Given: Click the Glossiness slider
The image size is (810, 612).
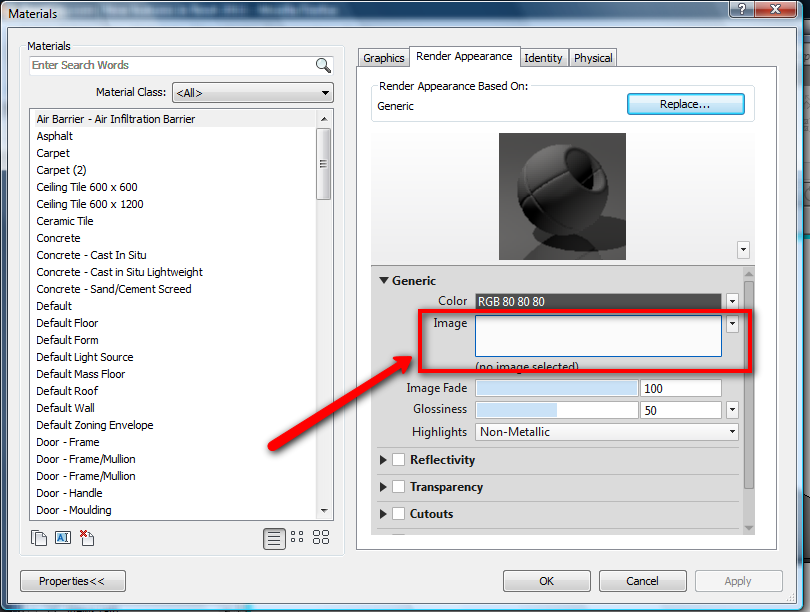Looking at the screenshot, I should click(556, 410).
